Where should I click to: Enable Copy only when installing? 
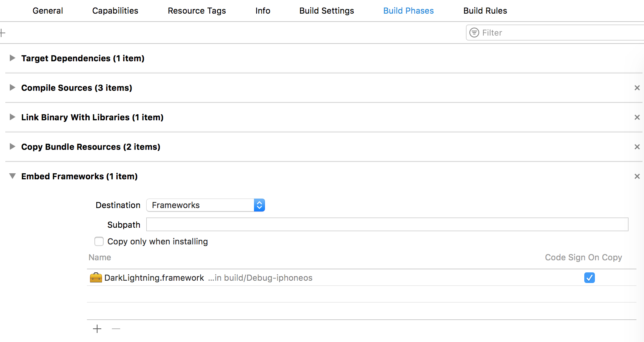[x=99, y=241]
